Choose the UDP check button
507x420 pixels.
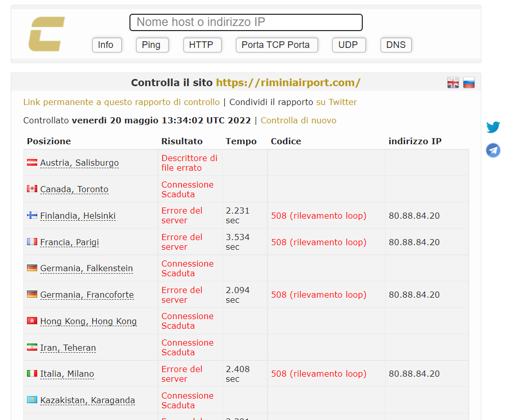[x=348, y=45]
